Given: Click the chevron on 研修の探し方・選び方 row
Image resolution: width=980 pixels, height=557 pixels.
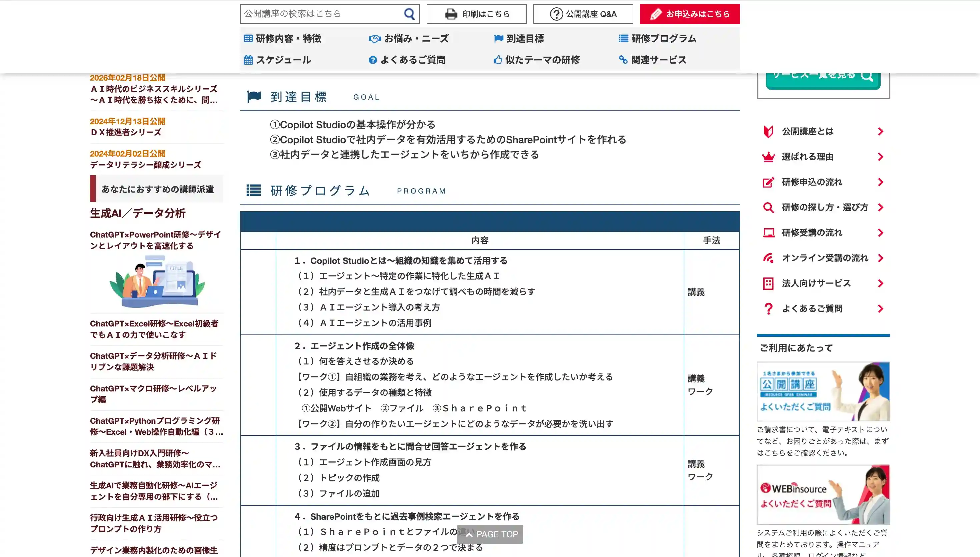Looking at the screenshot, I should [x=881, y=207].
